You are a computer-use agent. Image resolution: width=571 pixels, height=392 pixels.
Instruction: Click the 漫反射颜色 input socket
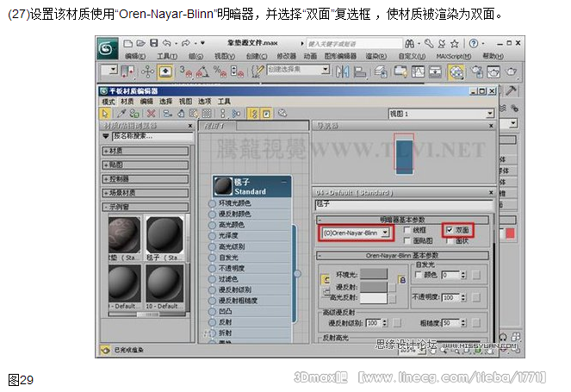pos(212,215)
